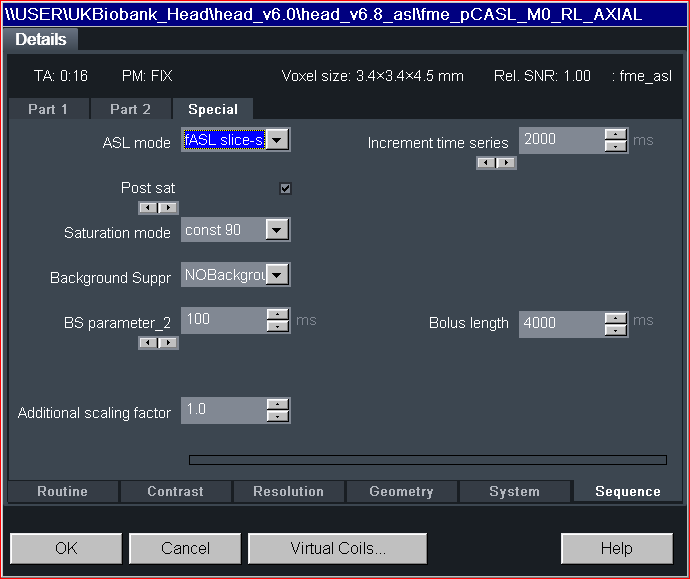690x579 pixels.
Task: Click the Details tab
Action: pyautogui.click(x=40, y=40)
